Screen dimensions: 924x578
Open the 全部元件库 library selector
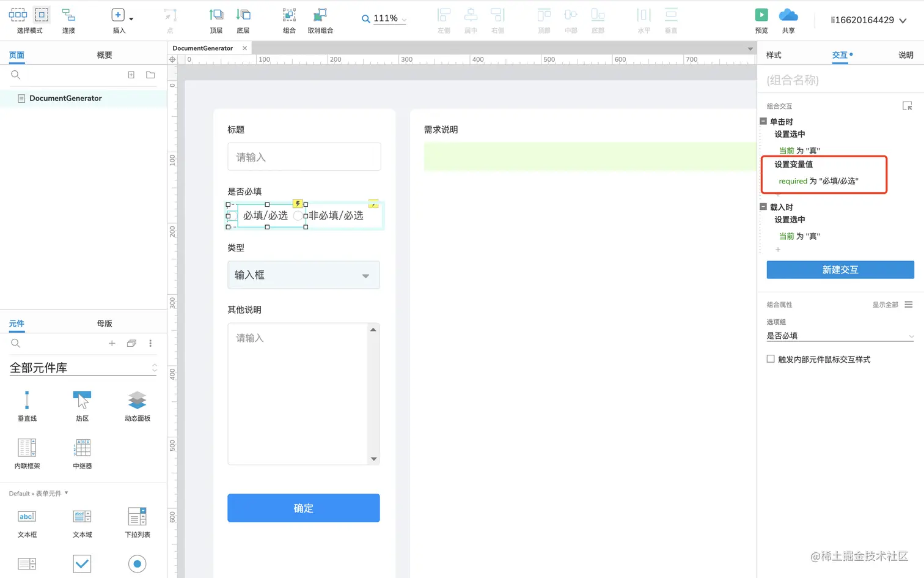pyautogui.click(x=83, y=368)
